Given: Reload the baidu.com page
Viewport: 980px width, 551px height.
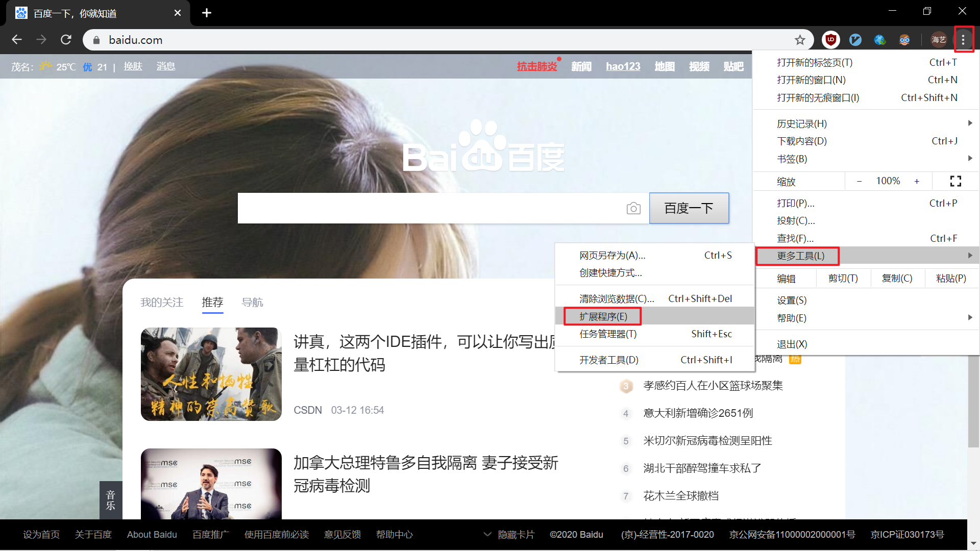Looking at the screenshot, I should coord(66,40).
